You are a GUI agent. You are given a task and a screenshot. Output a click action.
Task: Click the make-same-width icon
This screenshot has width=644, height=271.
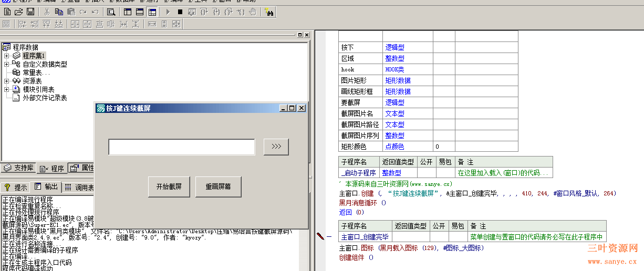[x=152, y=24]
